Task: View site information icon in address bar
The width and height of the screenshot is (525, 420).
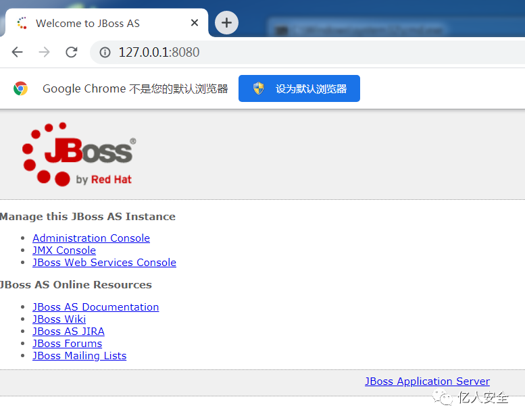Action: coord(105,52)
